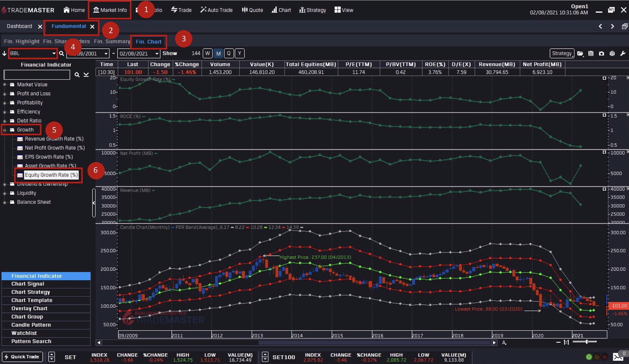Click the symbol search magnifier icon
The height and width of the screenshot is (364, 629).
tap(62, 53)
